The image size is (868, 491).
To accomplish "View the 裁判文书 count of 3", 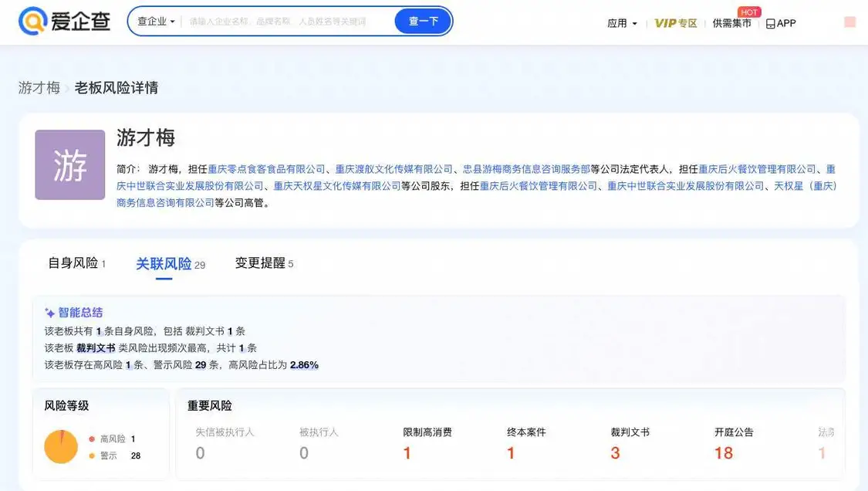I will pyautogui.click(x=615, y=453).
